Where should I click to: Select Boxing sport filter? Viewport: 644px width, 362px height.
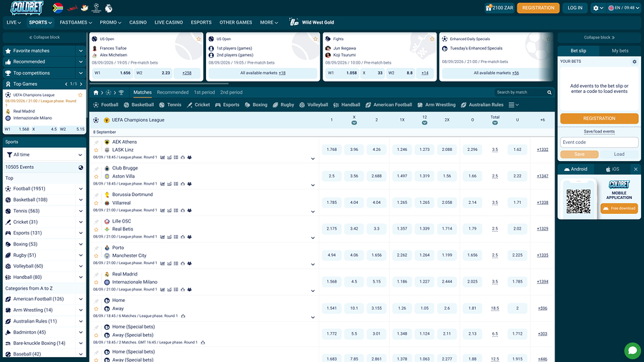256,105
